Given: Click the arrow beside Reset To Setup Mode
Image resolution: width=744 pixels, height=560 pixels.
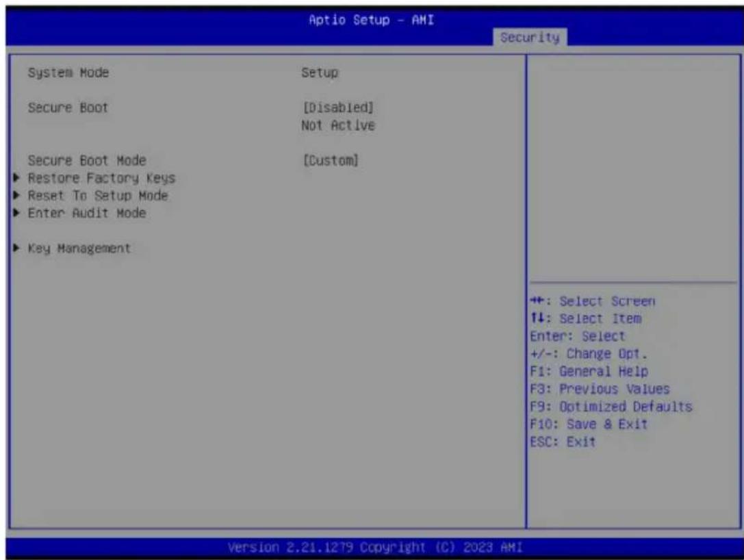Looking at the screenshot, I should coord(16,195).
